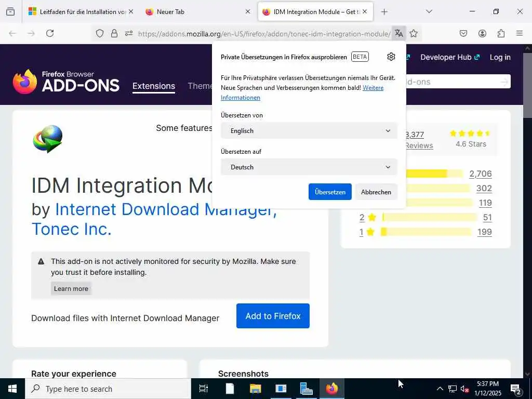Open Firefox from the taskbar
Image resolution: width=532 pixels, height=399 pixels.
coord(332,389)
